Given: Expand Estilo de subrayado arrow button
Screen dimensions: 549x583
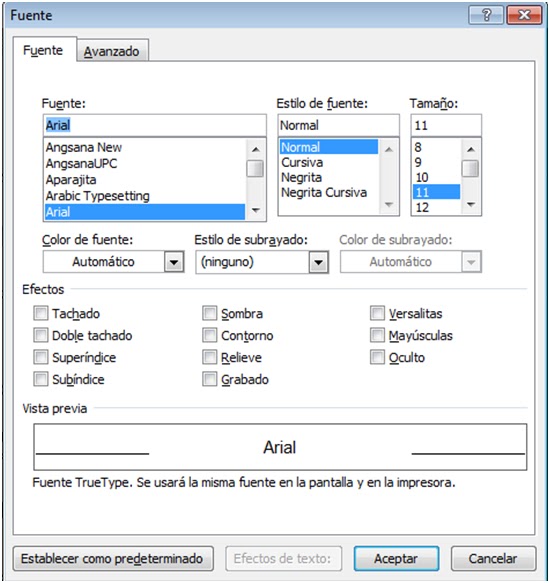Looking at the screenshot, I should click(x=318, y=262).
